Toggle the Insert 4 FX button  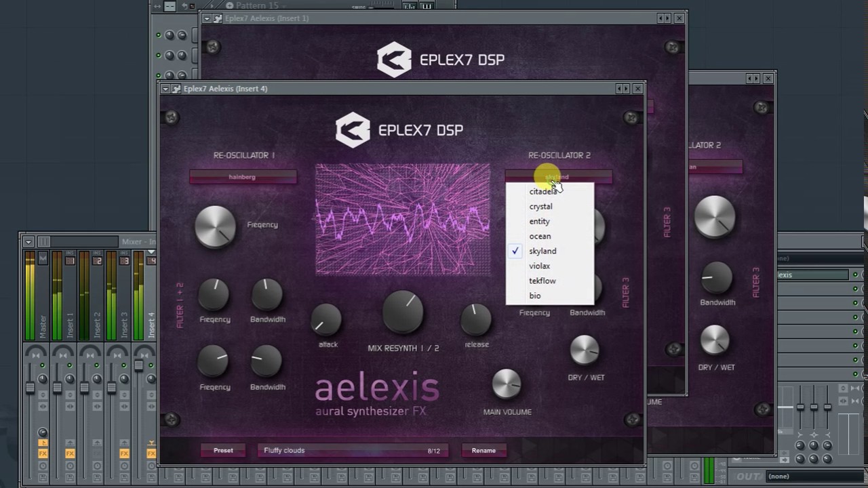click(x=151, y=453)
